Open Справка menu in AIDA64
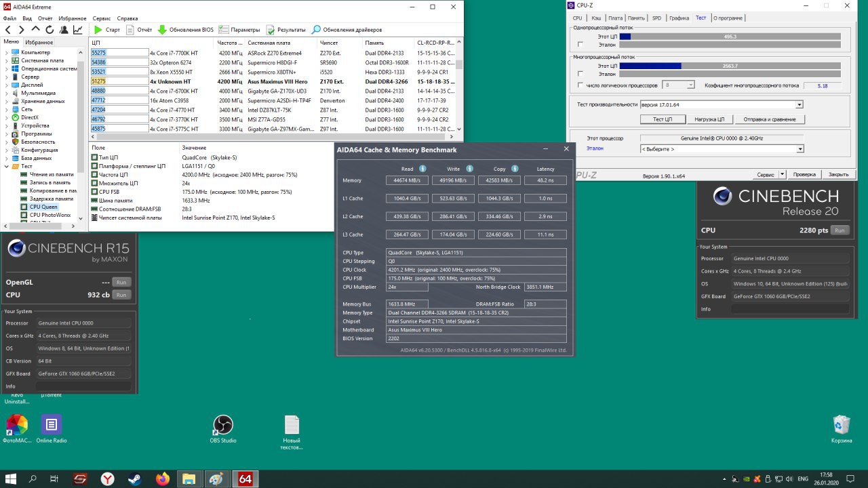Screen dimensions: 868x488 coord(127,18)
